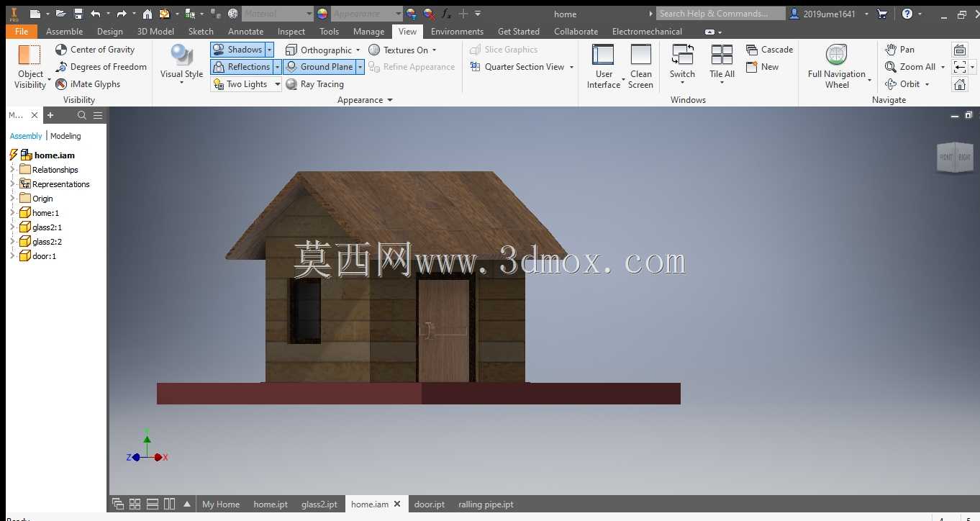This screenshot has width=980, height=521.
Task: Click the Open file icon
Action: point(60,14)
